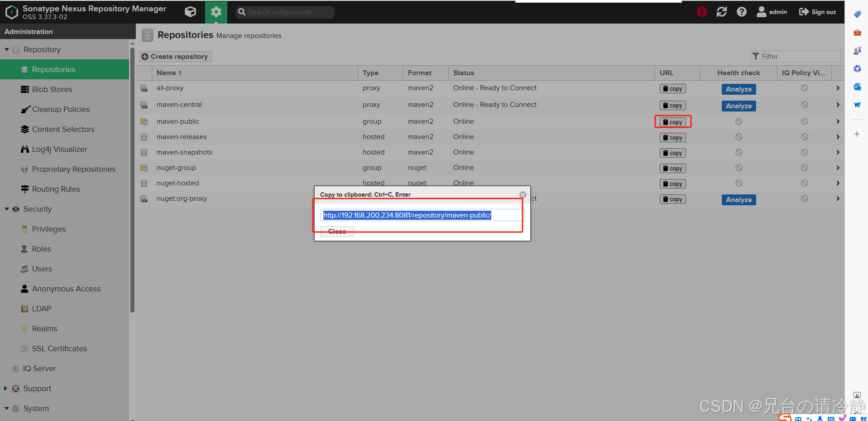This screenshot has height=421, width=868.
Task: Close the Copy to clipboard dialog via X
Action: click(x=523, y=194)
